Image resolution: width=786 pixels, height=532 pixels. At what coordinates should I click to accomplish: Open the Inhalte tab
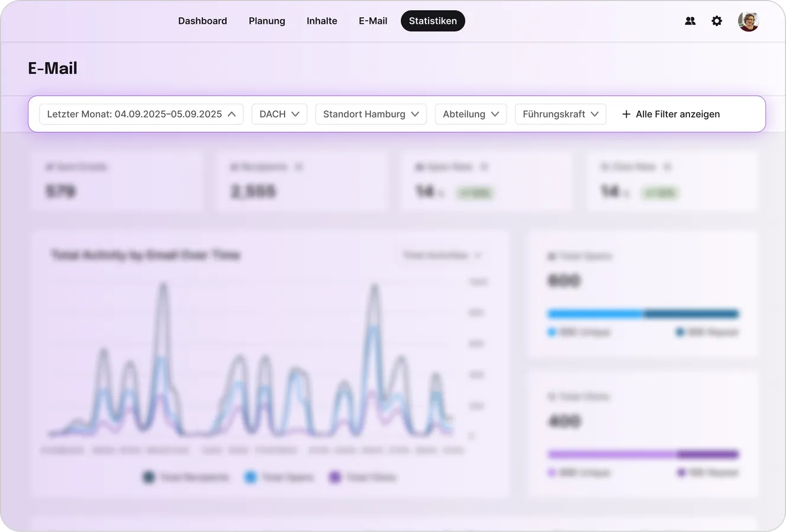(322, 21)
